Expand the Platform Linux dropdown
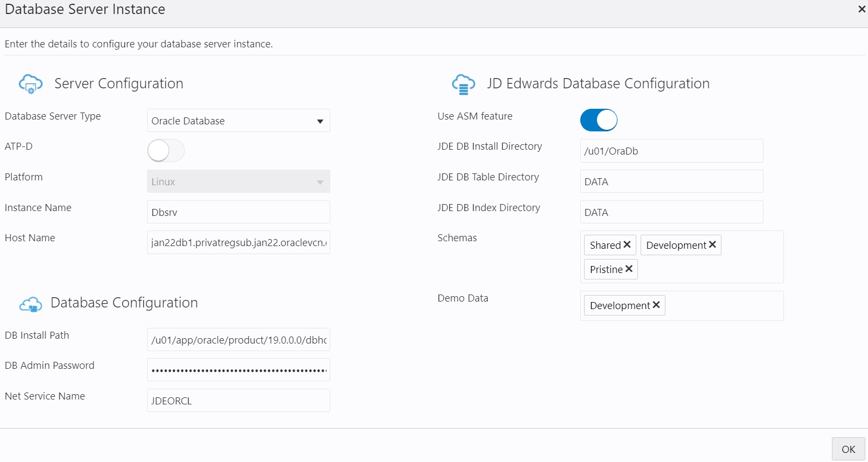 coord(238,181)
